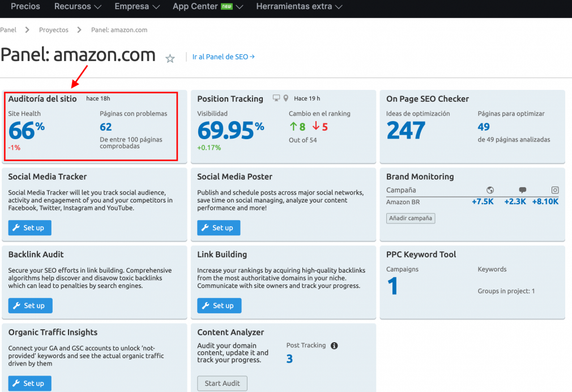Screen dimensions: 572x392
Task: Click the Amazon BR campaign row
Action: (x=472, y=202)
